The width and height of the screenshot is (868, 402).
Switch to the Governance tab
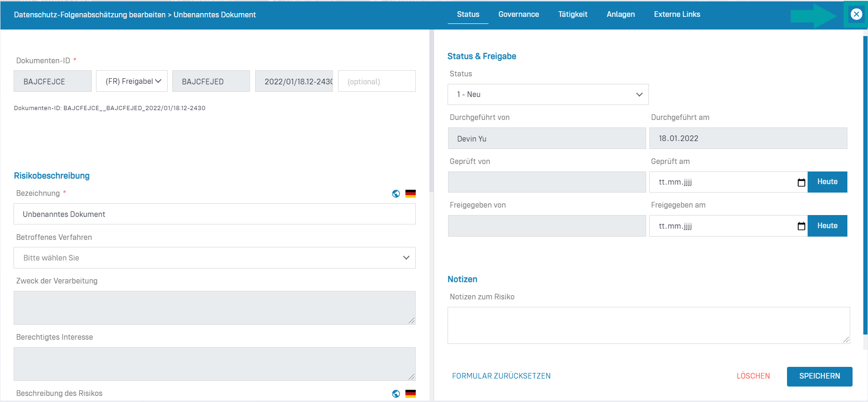518,15
